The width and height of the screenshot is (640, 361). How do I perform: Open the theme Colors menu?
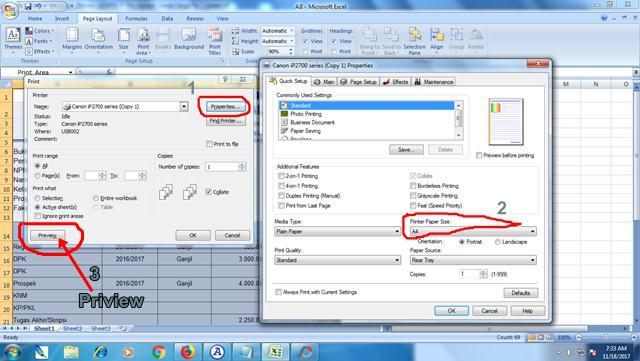[39, 31]
